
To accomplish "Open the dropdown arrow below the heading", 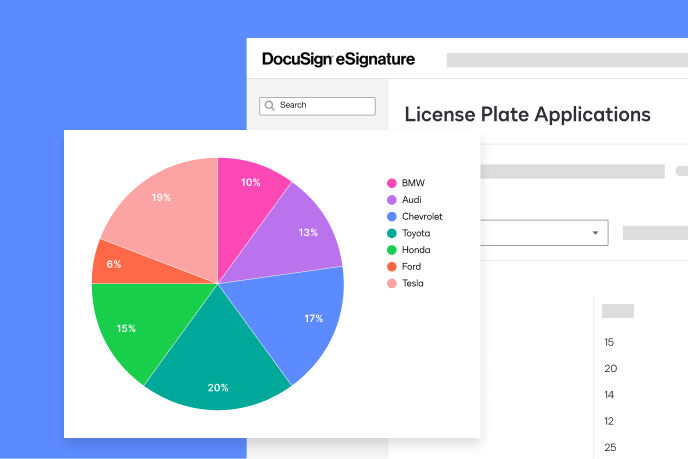I will pos(595,233).
